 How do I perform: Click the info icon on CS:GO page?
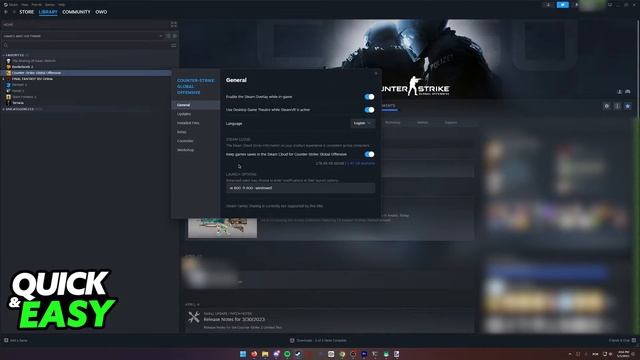[x=617, y=106]
